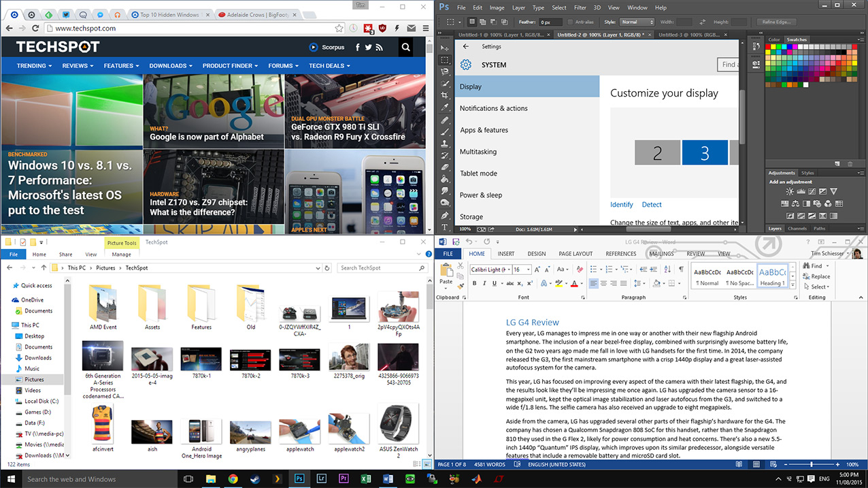Viewport: 868px width, 488px height.
Task: Click the Detect link in display settings
Action: click(x=651, y=204)
